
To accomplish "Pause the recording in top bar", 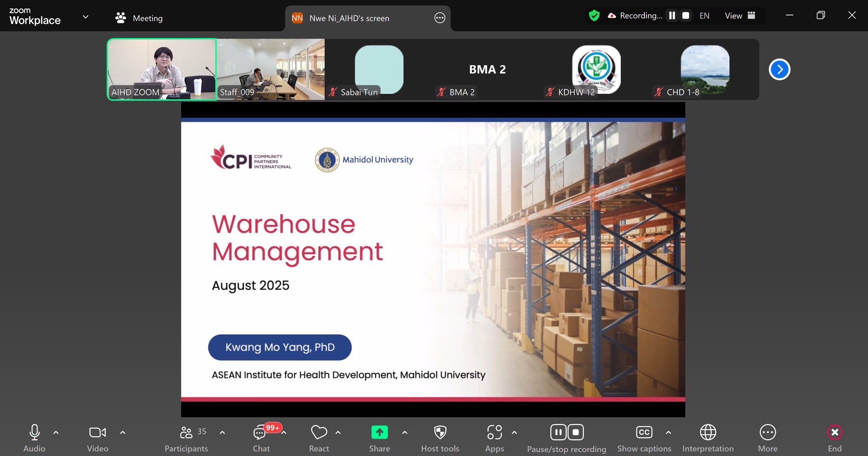I will (672, 16).
